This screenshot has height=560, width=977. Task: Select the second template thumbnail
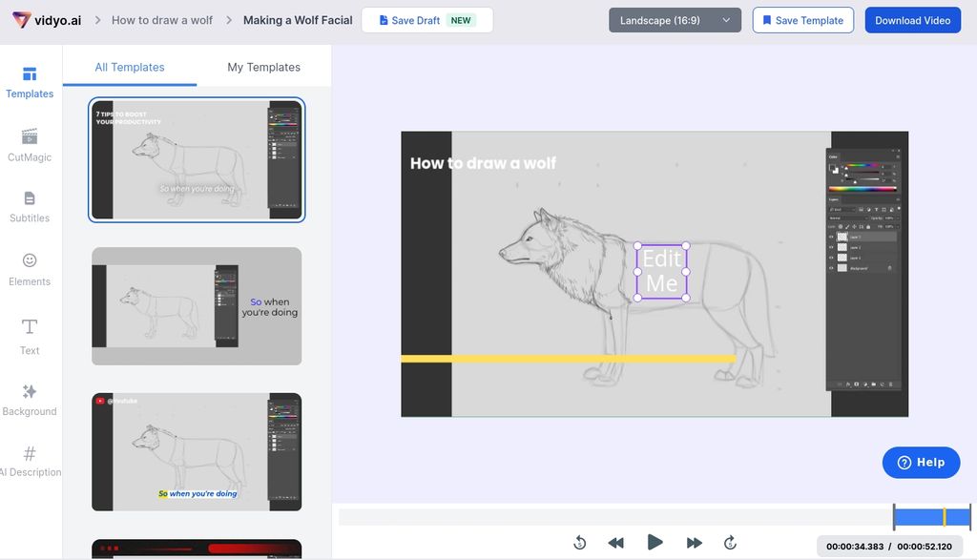[x=197, y=305]
